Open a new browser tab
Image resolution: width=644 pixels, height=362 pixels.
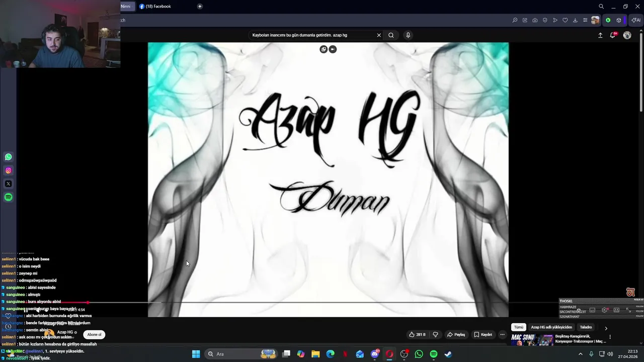[200, 7]
